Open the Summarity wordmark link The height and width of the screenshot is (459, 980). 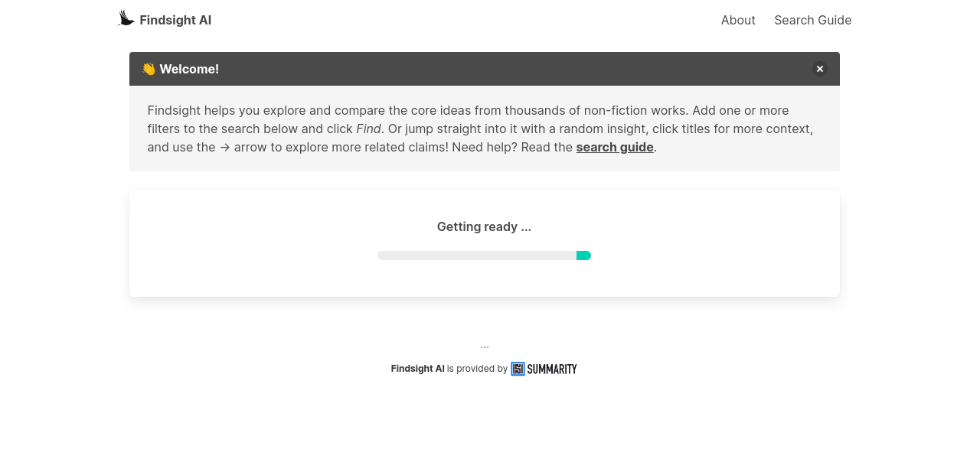coord(552,369)
